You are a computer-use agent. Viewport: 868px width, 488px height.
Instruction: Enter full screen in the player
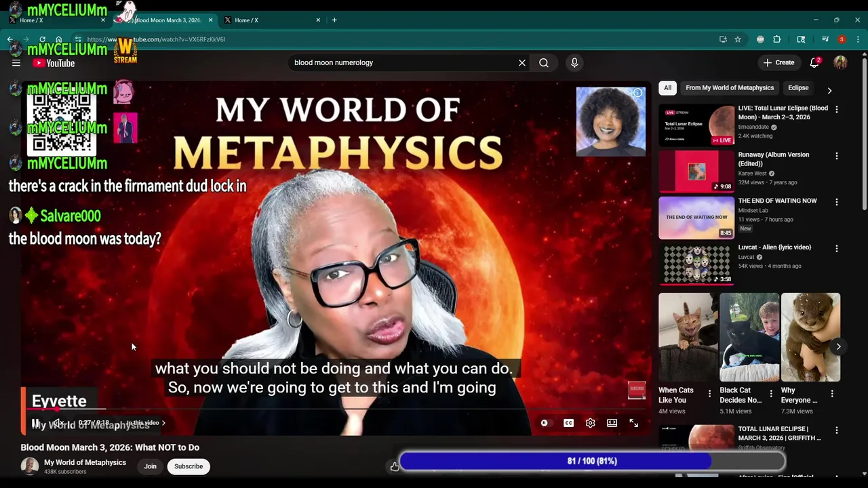(633, 423)
